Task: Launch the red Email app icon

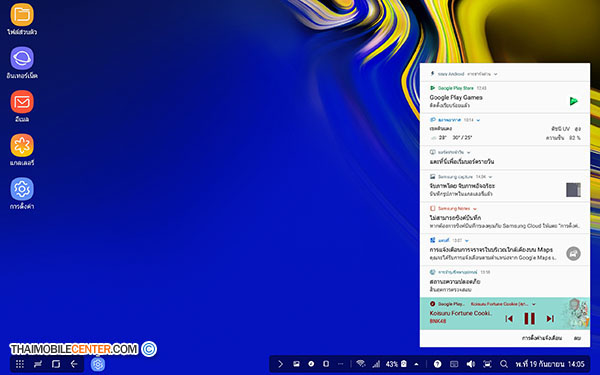Action: [22, 102]
